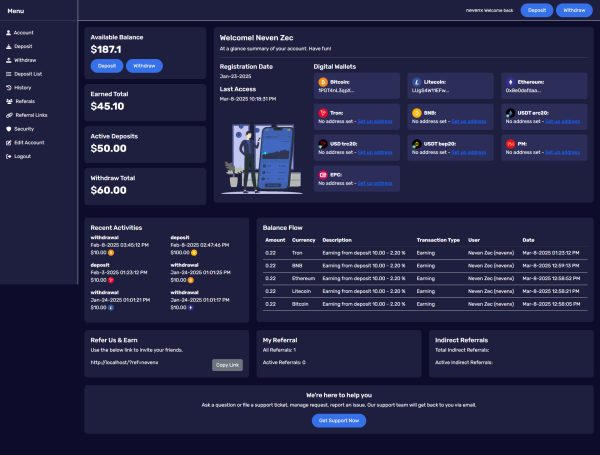600x455 pixels.
Task: Click Set up address link for Tron
Action: [x=375, y=121]
